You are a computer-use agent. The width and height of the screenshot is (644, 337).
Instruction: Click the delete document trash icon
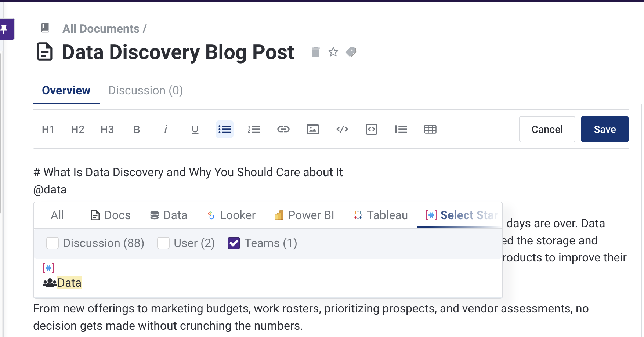click(315, 52)
